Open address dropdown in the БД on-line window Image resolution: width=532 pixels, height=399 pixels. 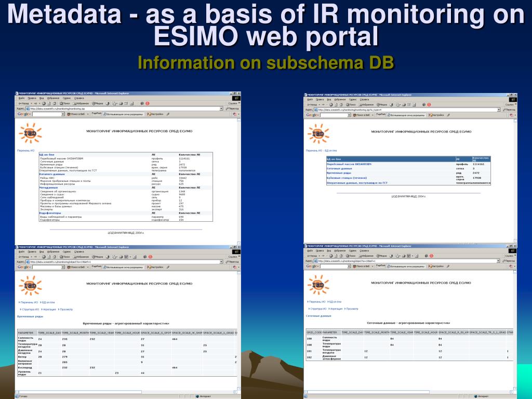[499, 110]
